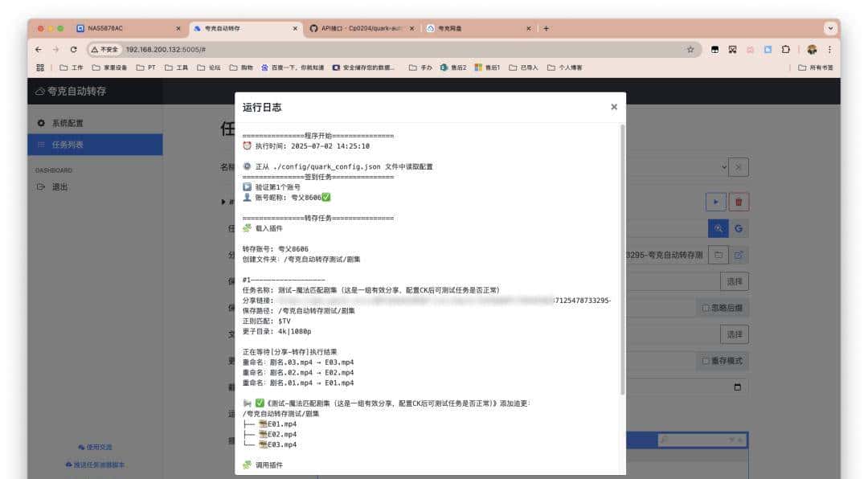Viewport: 868px width, 479px height.
Task: Expand the task row disclosure triangle
Action: (223, 202)
